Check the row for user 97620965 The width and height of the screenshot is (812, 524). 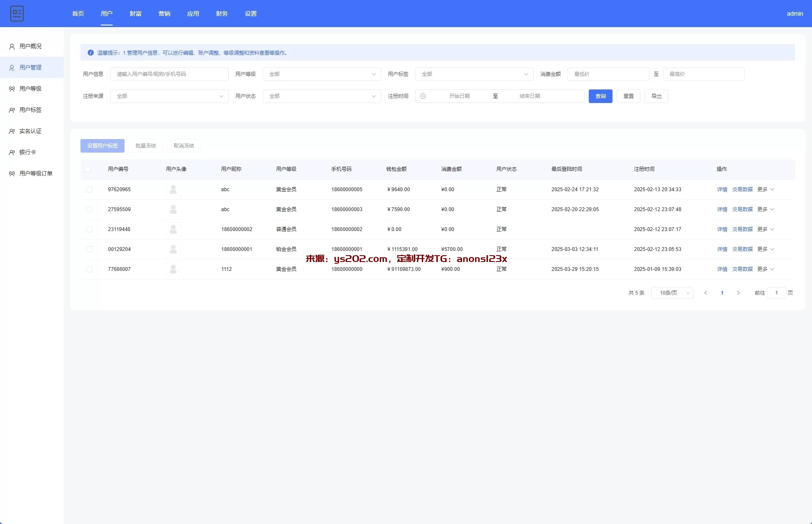(x=89, y=190)
